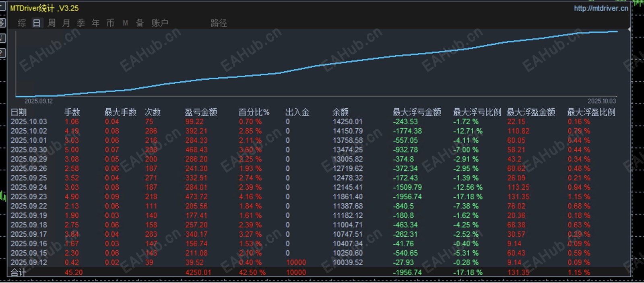Click the 百分比% column header

[254, 112]
